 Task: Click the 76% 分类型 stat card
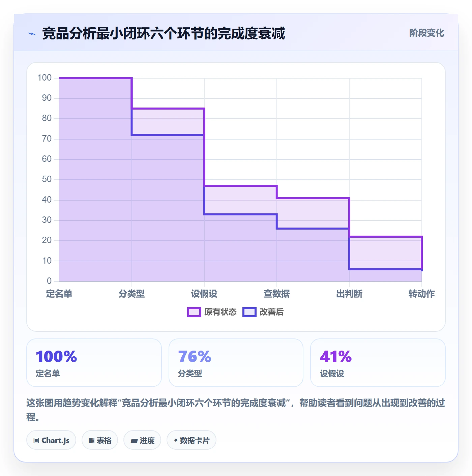pos(236,363)
